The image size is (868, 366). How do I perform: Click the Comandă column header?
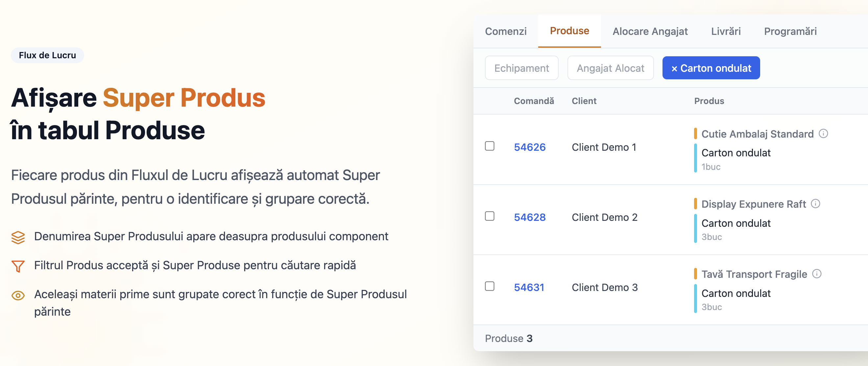click(534, 101)
